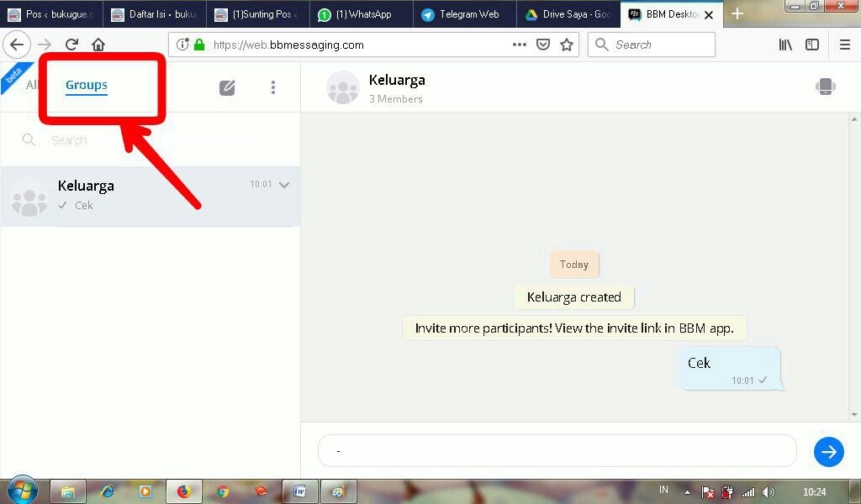Click the green secure padlock icon
The width and height of the screenshot is (861, 504).
tap(199, 45)
